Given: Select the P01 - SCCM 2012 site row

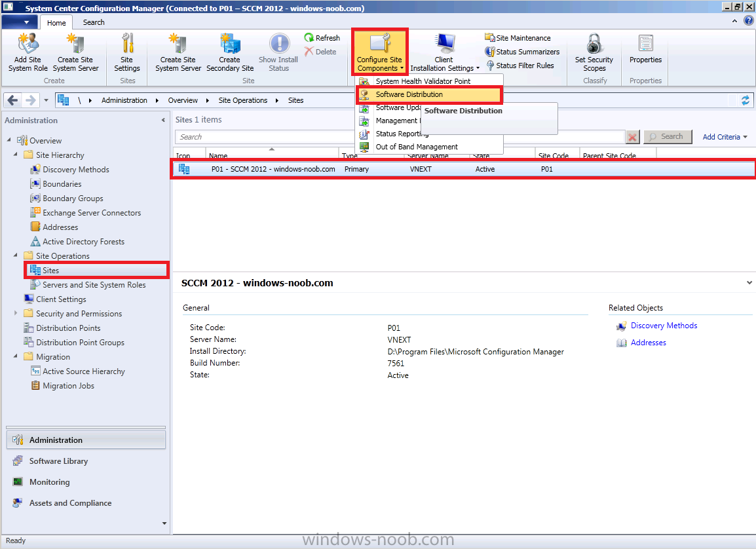Looking at the screenshot, I should pyautogui.click(x=464, y=169).
